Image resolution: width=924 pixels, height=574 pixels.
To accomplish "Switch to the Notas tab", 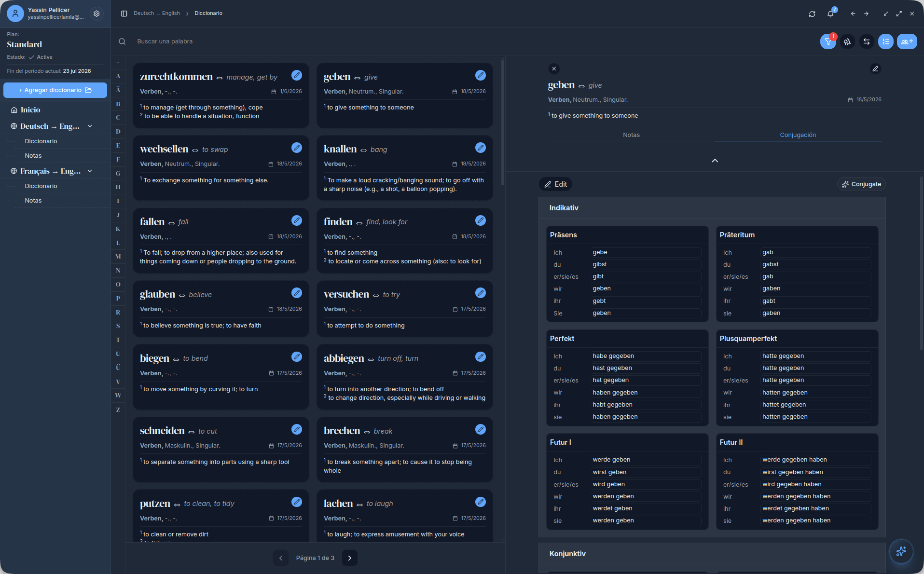I will (x=631, y=135).
